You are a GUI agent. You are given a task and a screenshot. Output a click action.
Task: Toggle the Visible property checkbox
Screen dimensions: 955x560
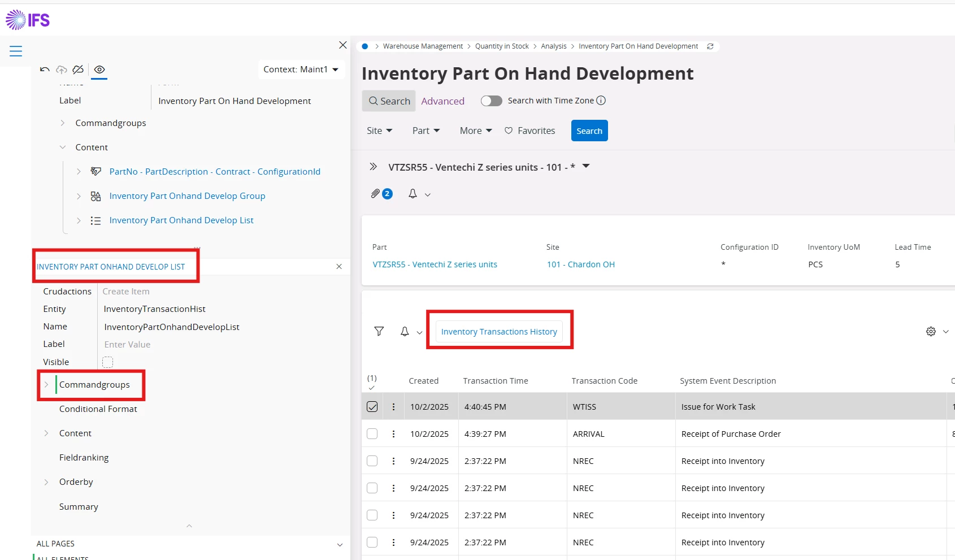[107, 362]
